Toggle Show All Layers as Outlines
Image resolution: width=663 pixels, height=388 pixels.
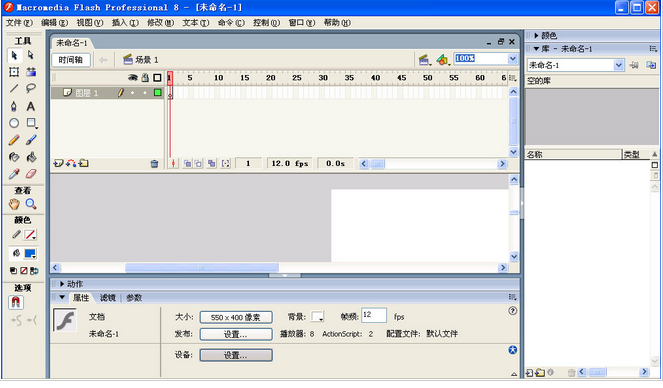coord(157,77)
